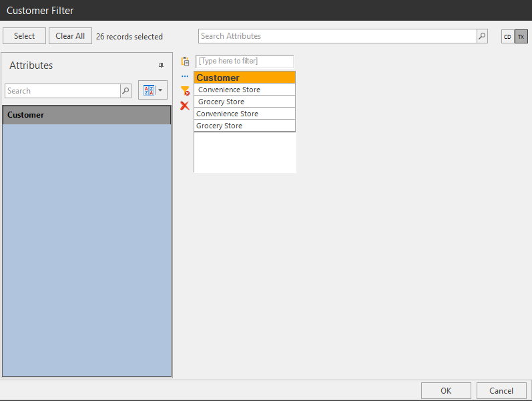Click the Select button
This screenshot has height=401, width=532.
[x=25, y=36]
